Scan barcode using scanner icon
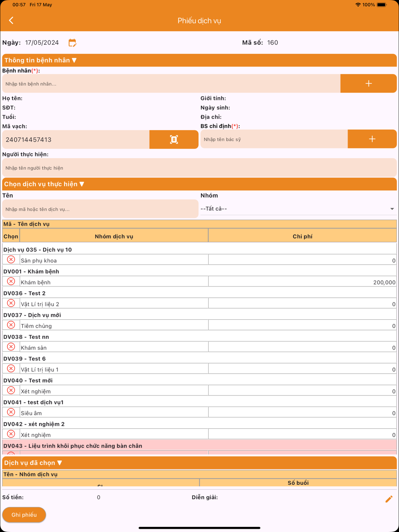The width and height of the screenshot is (399, 532). click(174, 139)
